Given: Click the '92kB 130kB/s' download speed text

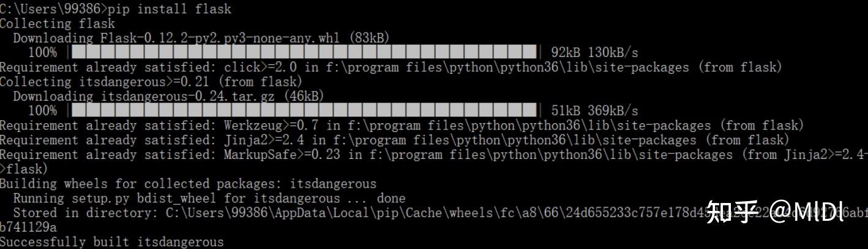Looking at the screenshot, I should 594,53.
